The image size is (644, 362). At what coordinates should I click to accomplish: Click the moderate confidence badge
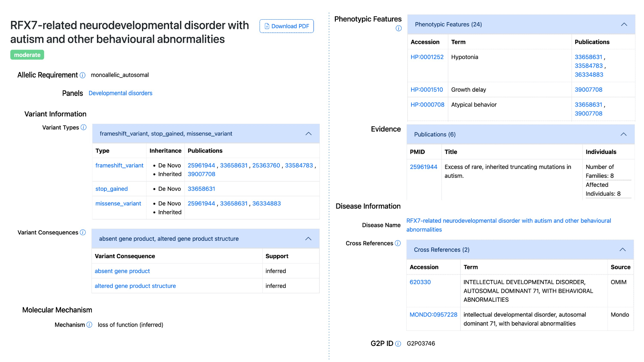coord(27,55)
